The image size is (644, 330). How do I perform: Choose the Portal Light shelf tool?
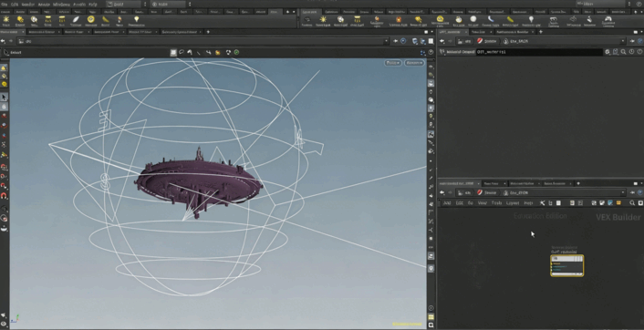[510, 21]
